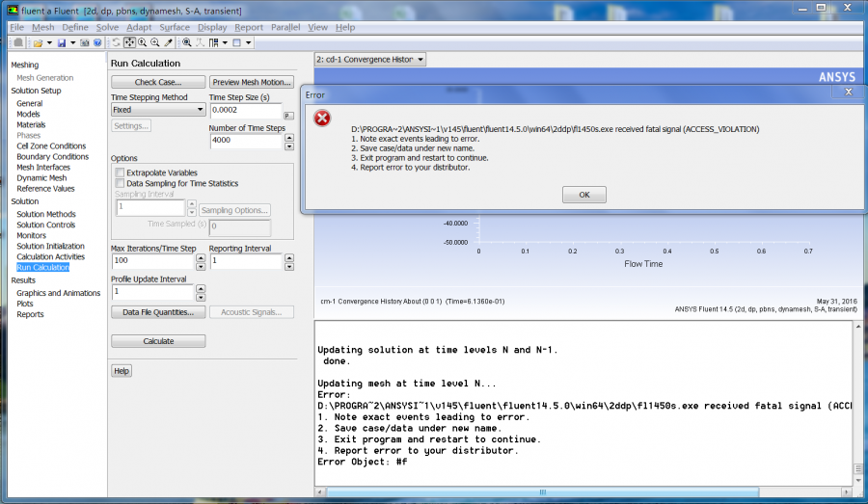The height and width of the screenshot is (504, 868).
Task: Select the probe eyedropper tool
Action: point(168,42)
